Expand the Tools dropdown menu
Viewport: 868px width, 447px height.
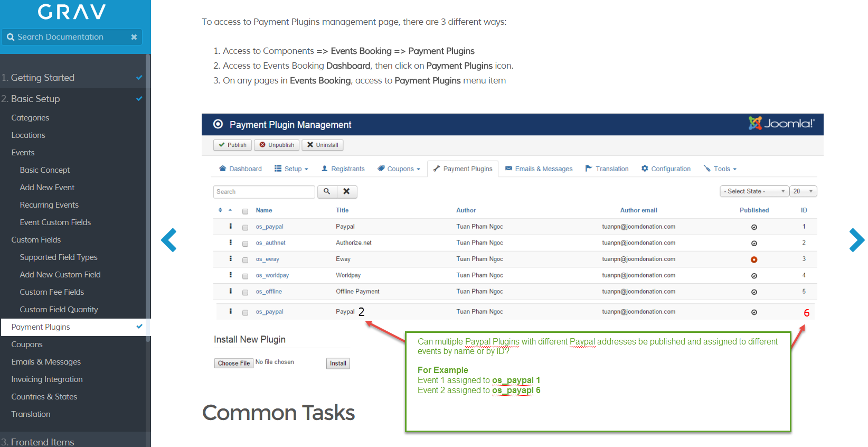point(720,169)
